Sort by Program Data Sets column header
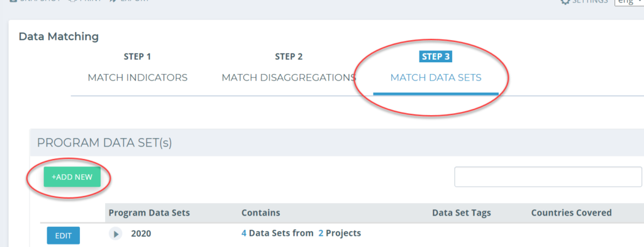The image size is (644, 247). click(149, 213)
